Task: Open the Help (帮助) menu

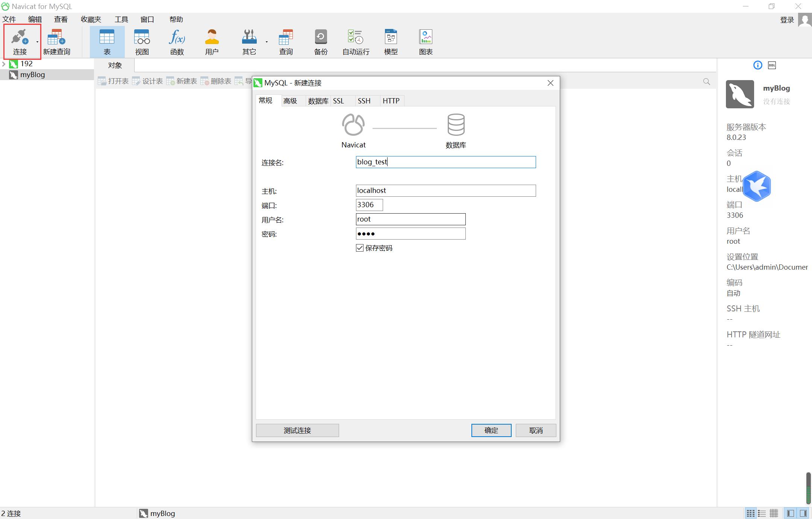Action: 176,19
